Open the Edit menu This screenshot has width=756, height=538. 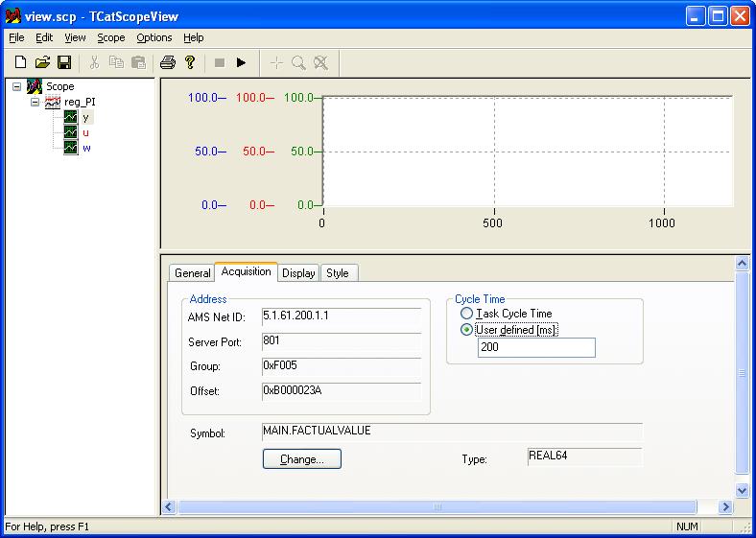(x=44, y=37)
